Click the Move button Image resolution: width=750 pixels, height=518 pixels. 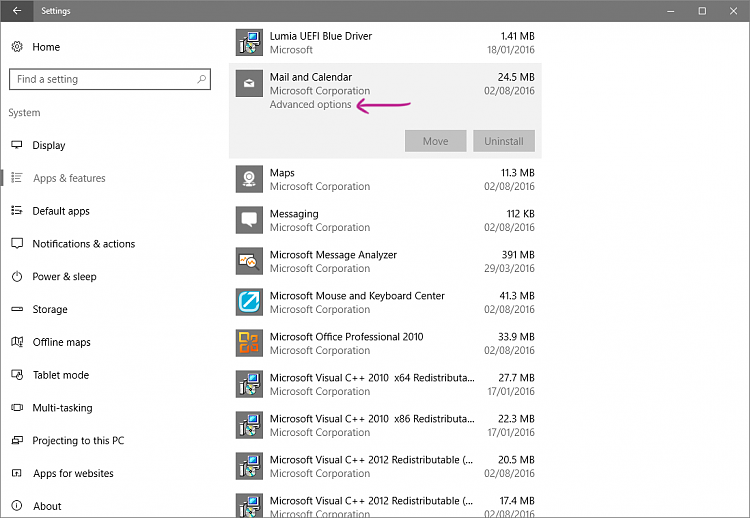[x=435, y=141]
